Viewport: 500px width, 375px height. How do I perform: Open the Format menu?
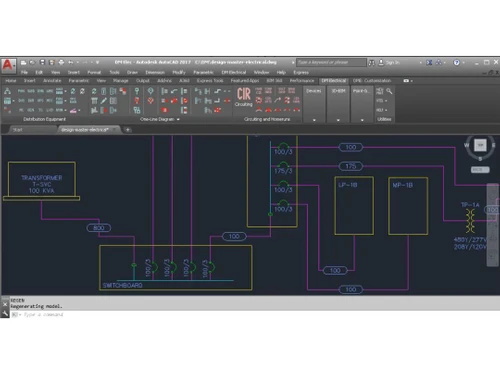point(94,72)
